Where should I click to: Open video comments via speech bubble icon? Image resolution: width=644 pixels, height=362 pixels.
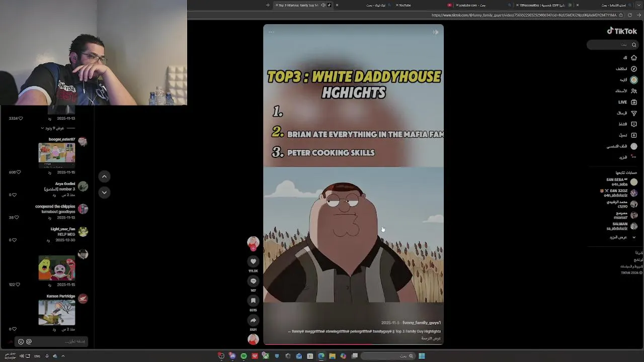[x=253, y=281]
